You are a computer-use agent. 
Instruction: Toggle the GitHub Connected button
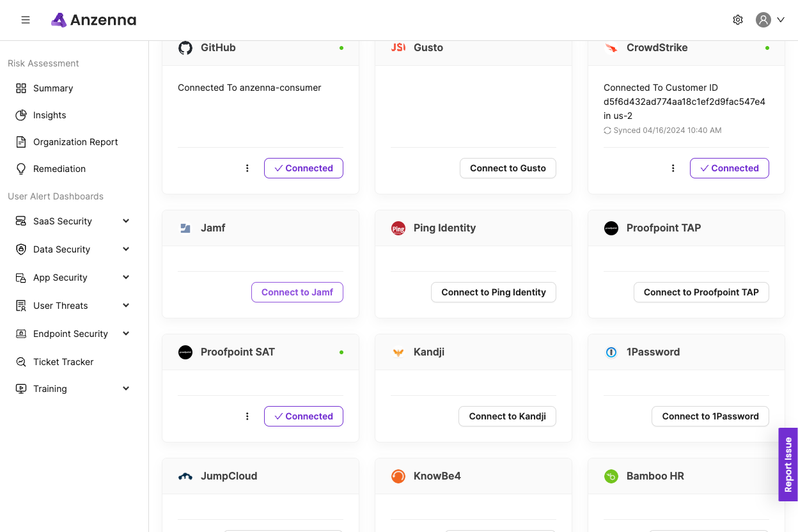(x=304, y=168)
